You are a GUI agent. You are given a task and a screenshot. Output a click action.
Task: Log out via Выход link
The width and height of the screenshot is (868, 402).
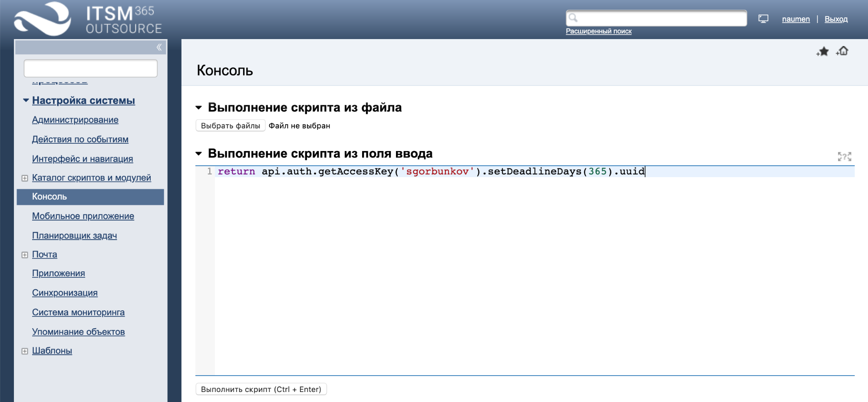pyautogui.click(x=836, y=19)
